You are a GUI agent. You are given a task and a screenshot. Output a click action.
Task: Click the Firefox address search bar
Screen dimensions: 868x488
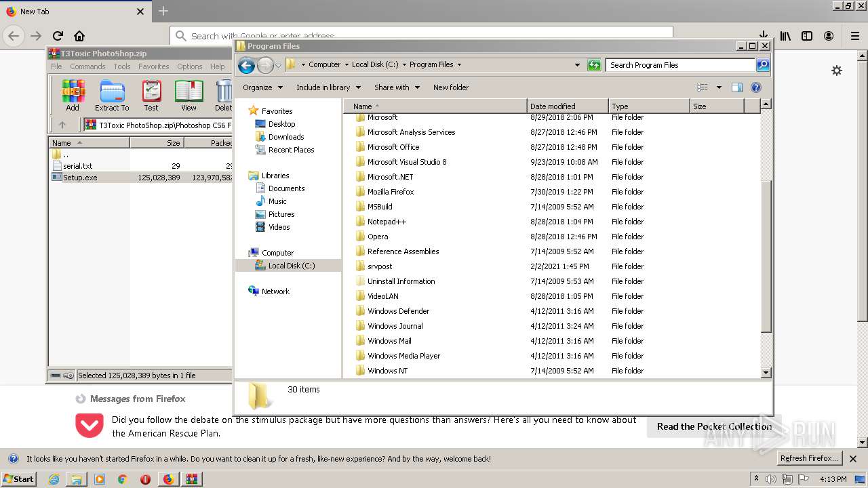pos(421,35)
